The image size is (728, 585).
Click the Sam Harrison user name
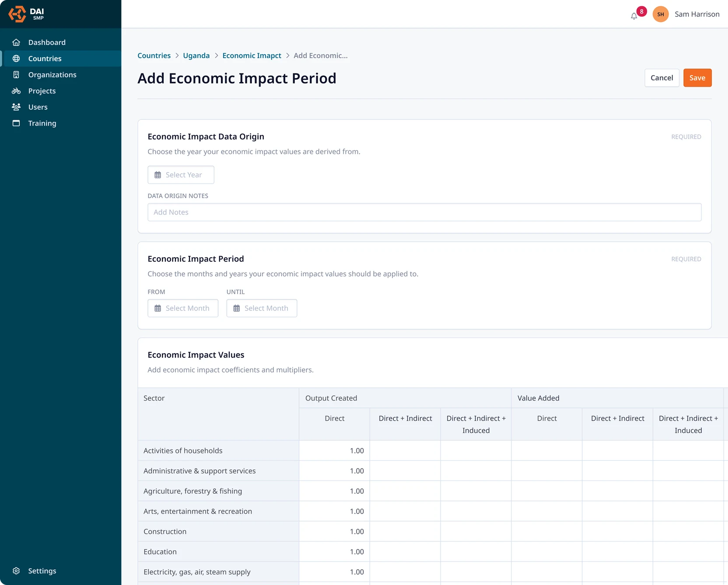[697, 14]
